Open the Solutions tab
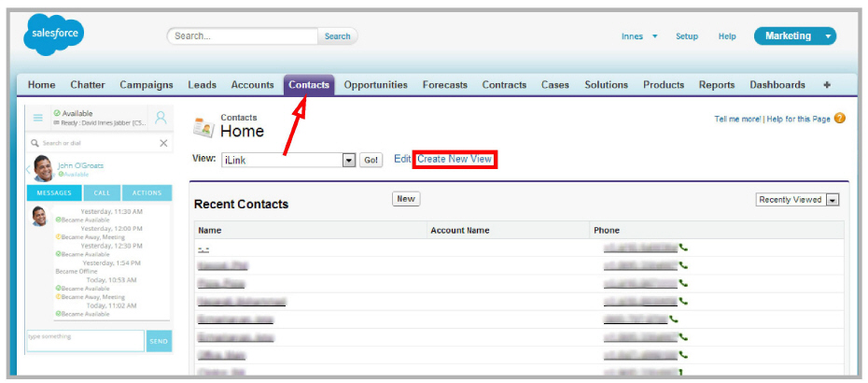The image size is (868, 383). click(606, 85)
